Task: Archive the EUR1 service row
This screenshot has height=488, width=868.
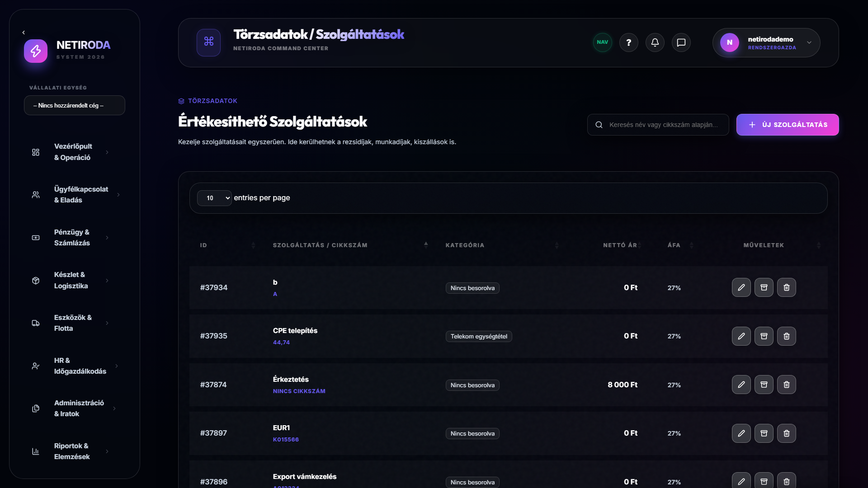Action: (764, 433)
